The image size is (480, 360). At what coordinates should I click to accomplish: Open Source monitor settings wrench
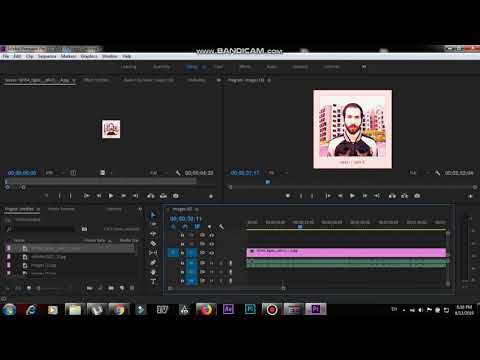[178, 173]
